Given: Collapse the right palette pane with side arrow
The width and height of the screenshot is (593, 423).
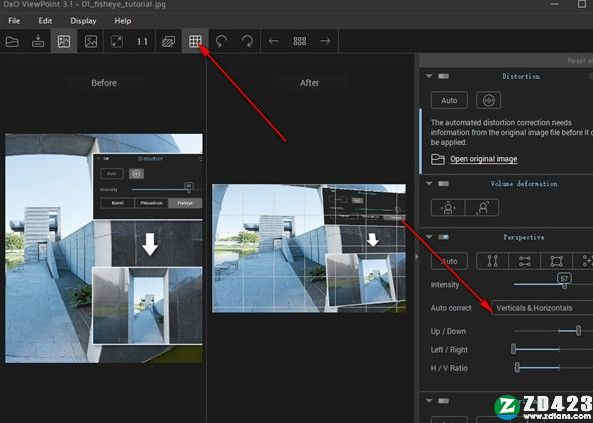Looking at the screenshot, I should pos(417,258).
